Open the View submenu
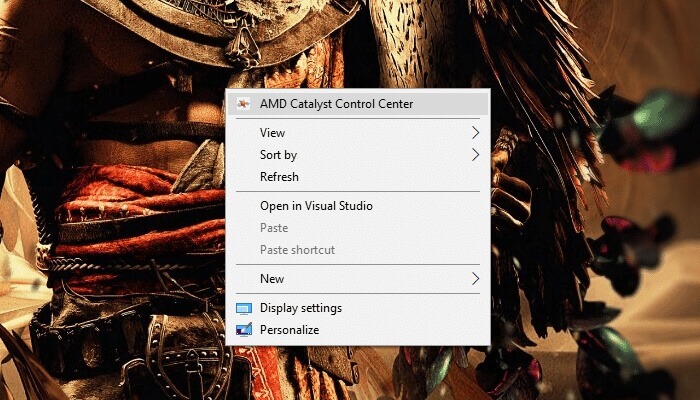Image resolution: width=700 pixels, height=400 pixels. [x=358, y=133]
